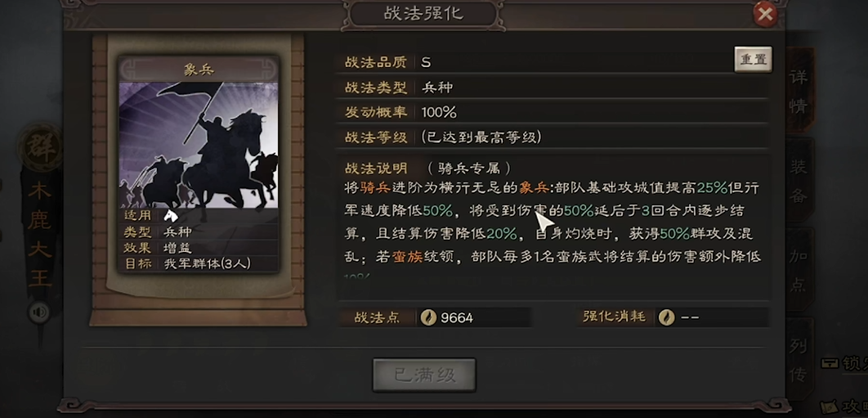868x418 pixels.
Task: Click the 锁 lock icon at right edge
Action: (830, 364)
